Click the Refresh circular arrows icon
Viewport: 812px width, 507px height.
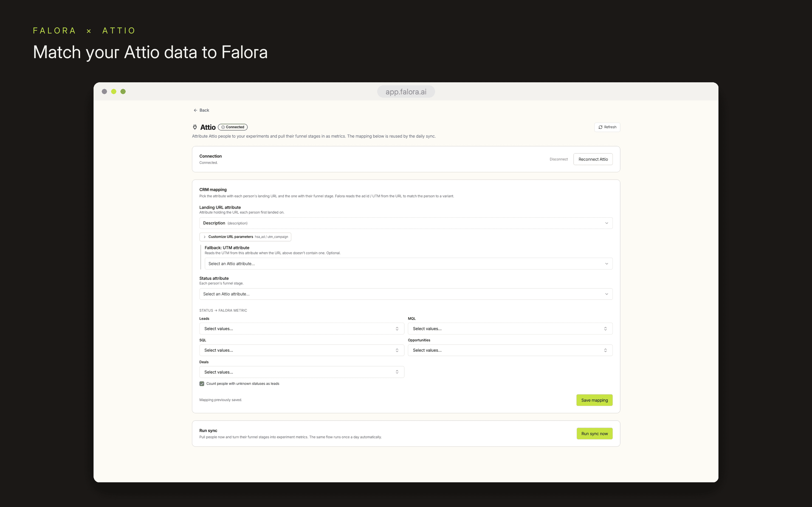tap(600, 127)
